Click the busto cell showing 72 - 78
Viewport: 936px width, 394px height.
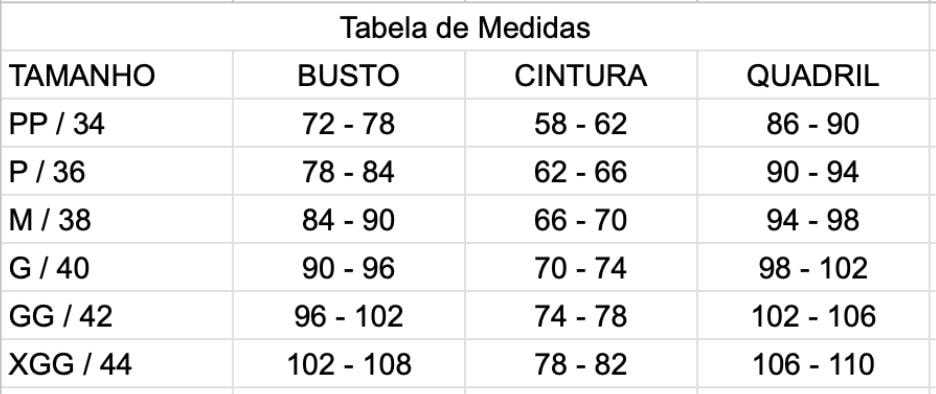(349, 124)
